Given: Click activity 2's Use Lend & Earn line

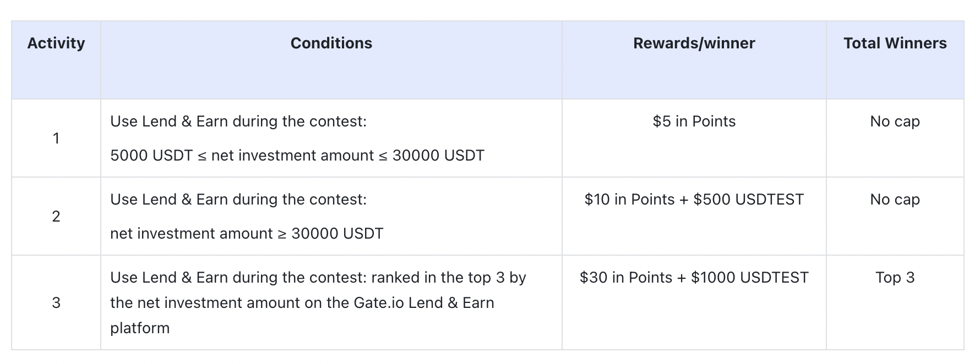Looking at the screenshot, I should click(238, 200).
